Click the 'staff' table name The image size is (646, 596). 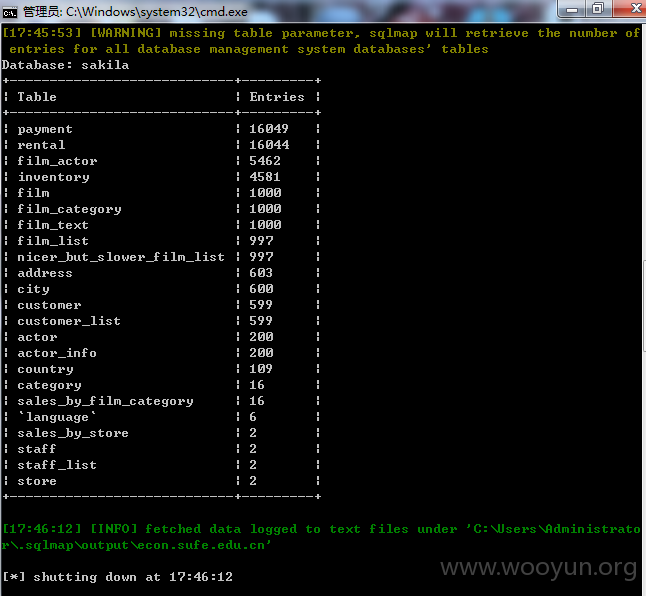(x=37, y=449)
